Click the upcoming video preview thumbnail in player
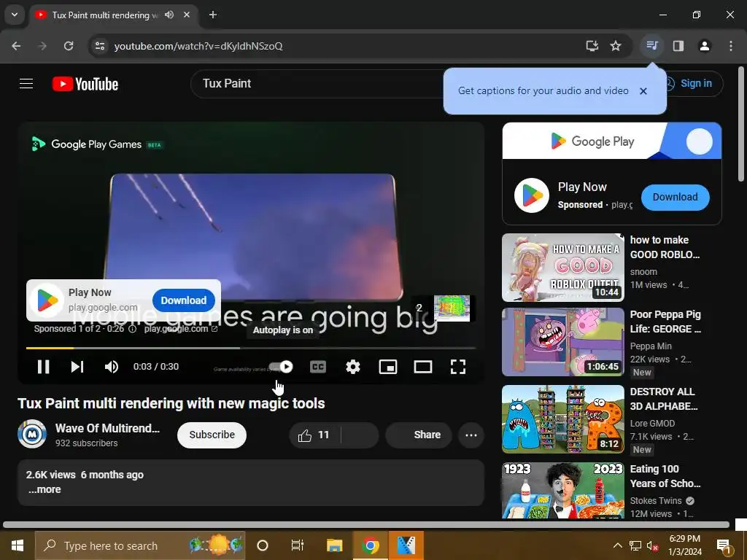The width and height of the screenshot is (747, 560). 452,308
